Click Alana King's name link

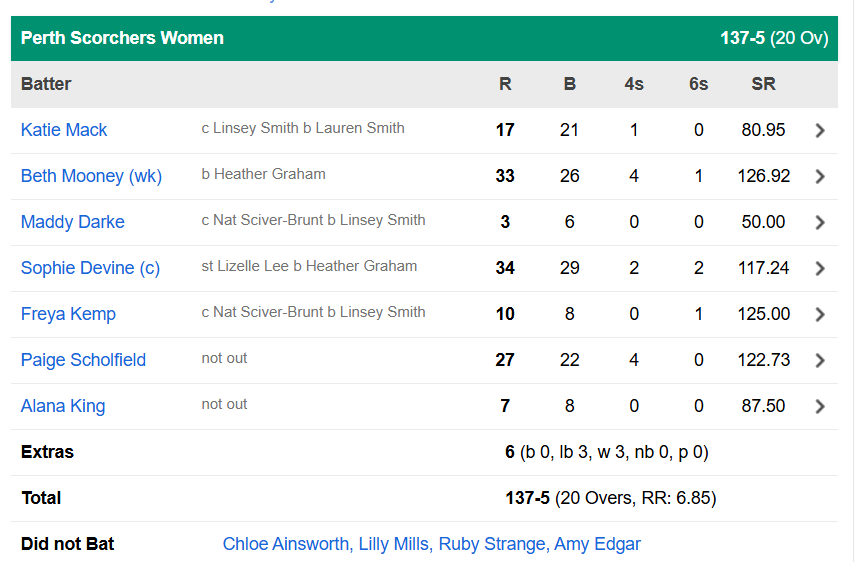(63, 406)
